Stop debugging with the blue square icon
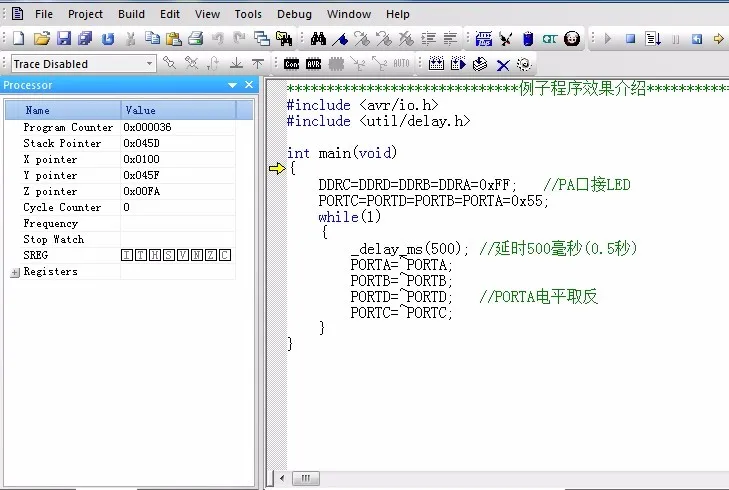 630,39
